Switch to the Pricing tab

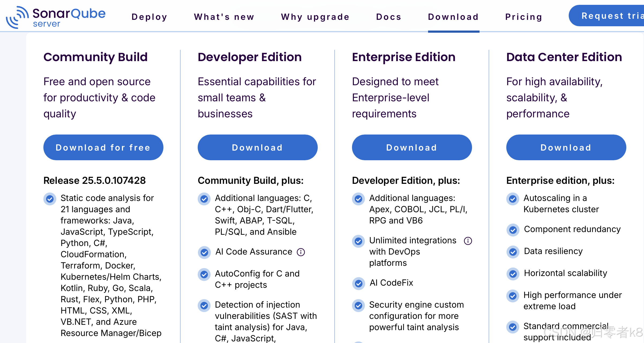click(x=523, y=17)
